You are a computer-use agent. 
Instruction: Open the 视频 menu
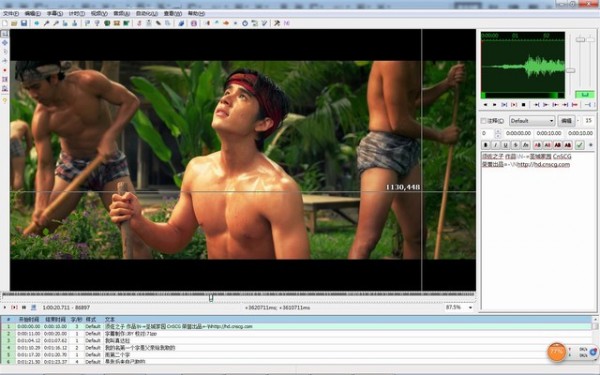pyautogui.click(x=99, y=13)
